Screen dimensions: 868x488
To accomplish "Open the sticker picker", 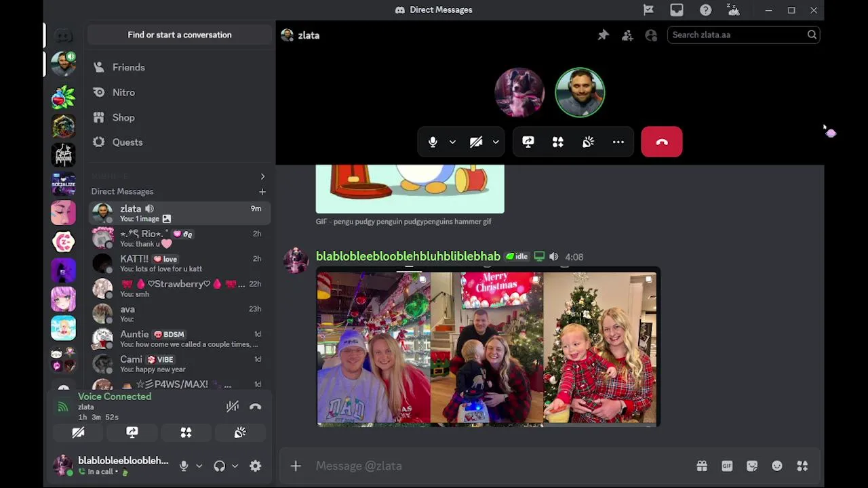I will click(752, 466).
